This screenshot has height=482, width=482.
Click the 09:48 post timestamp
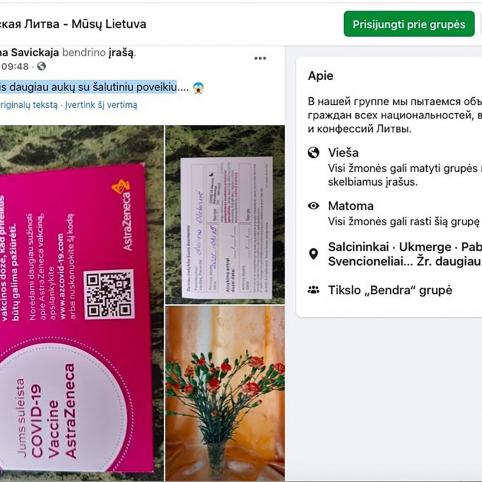tap(15, 66)
